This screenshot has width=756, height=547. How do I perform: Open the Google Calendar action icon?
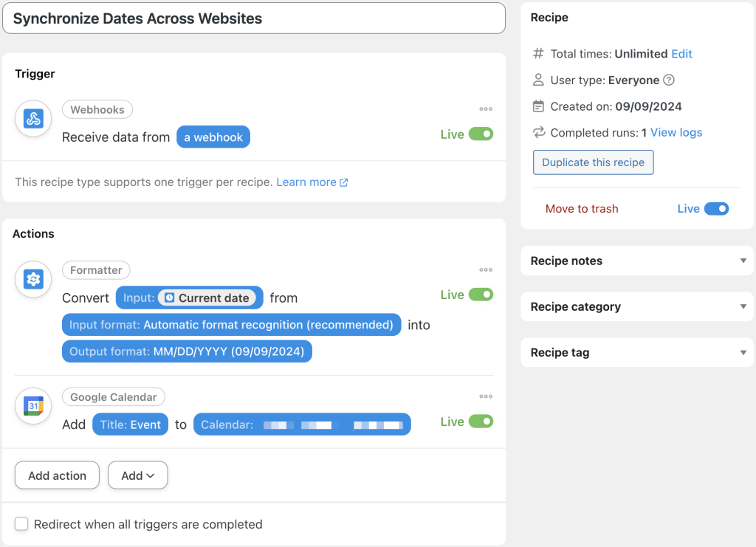coord(32,406)
